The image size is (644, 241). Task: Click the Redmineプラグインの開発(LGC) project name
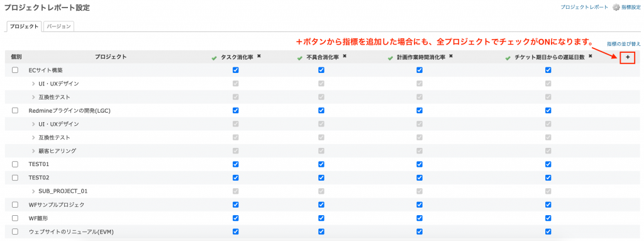coord(70,111)
